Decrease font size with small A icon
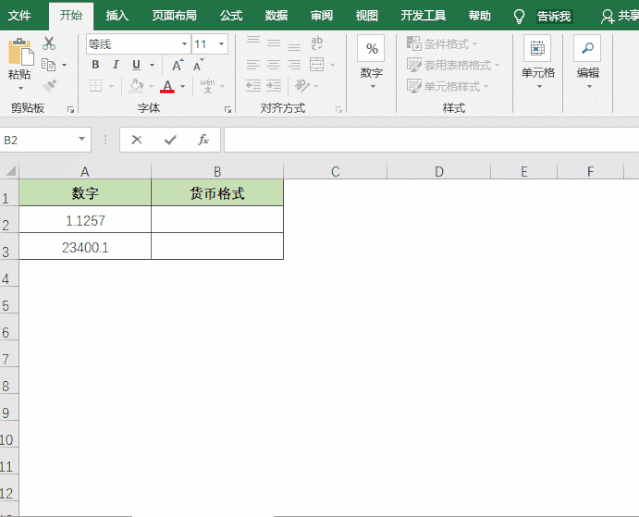Viewport: 639px width, 517px height. 198,65
